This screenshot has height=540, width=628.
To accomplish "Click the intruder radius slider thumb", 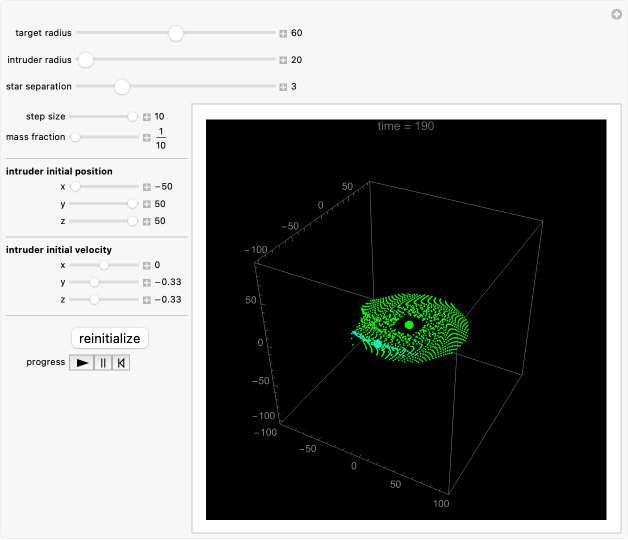I will [86, 60].
